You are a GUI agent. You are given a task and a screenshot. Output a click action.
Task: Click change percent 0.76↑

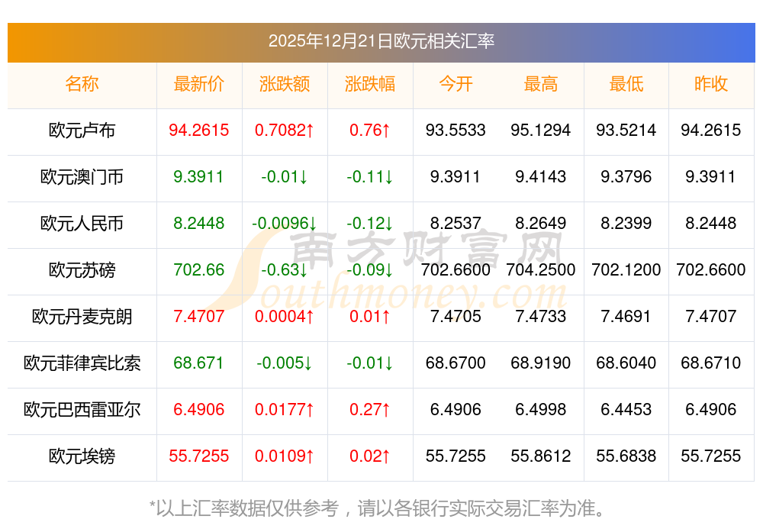click(x=370, y=130)
